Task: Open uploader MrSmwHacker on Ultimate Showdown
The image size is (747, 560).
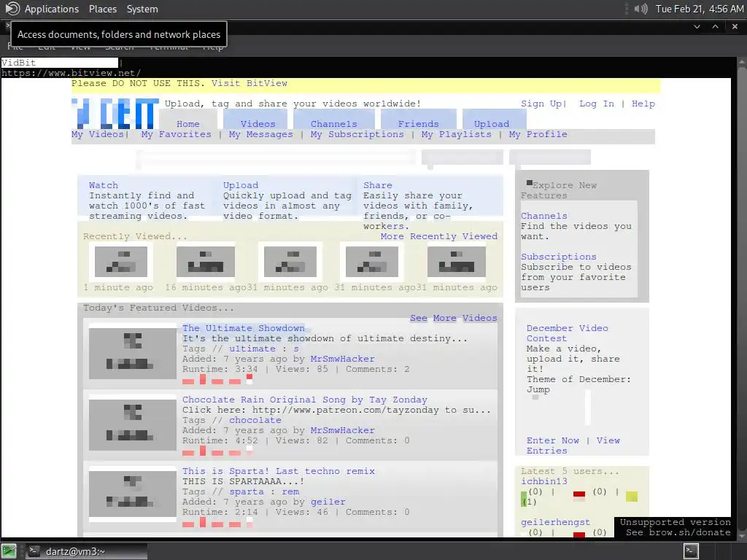Action: [343, 359]
